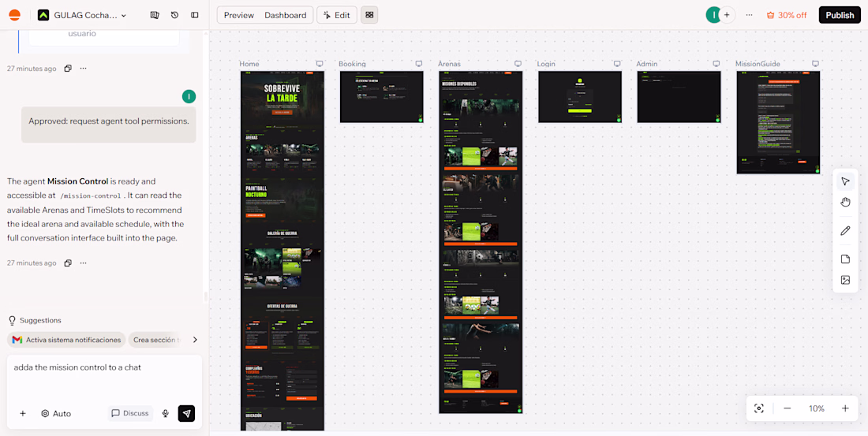Click the lightbulb Suggestions icon

pyautogui.click(x=12, y=320)
